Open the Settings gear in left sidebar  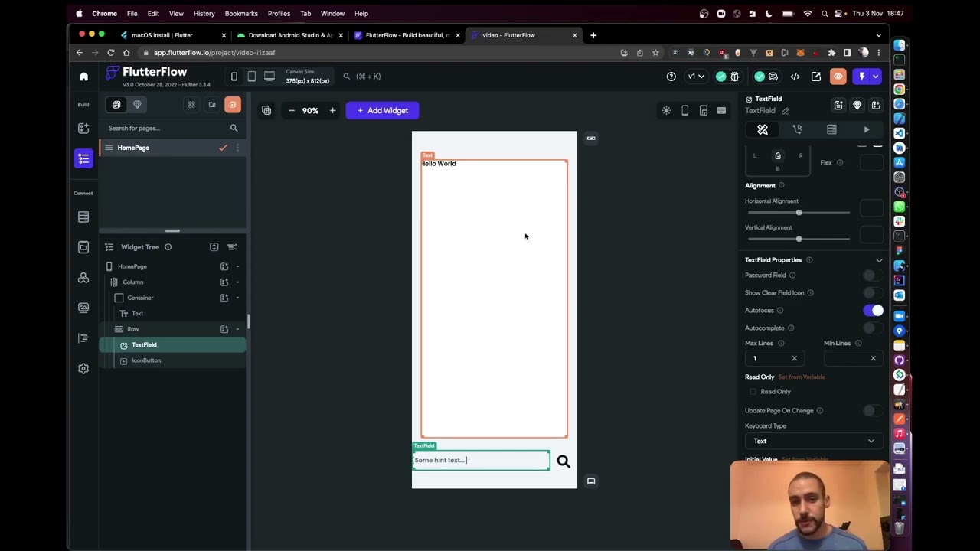pos(83,368)
